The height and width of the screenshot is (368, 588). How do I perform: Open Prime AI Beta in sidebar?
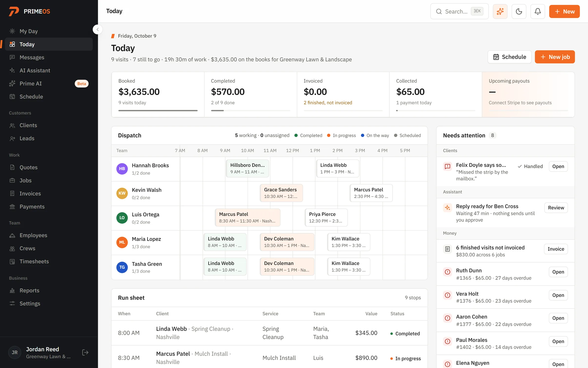(49, 83)
